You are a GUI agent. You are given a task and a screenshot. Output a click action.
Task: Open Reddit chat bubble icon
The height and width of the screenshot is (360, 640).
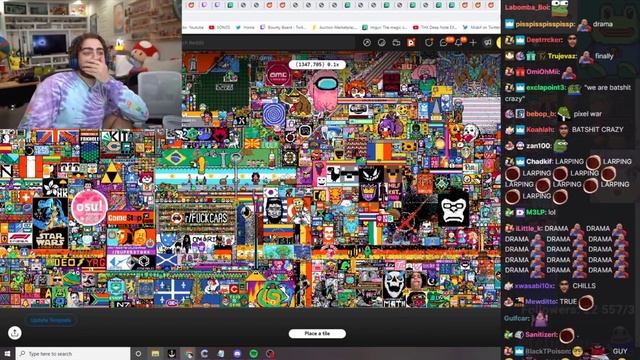click(x=443, y=43)
